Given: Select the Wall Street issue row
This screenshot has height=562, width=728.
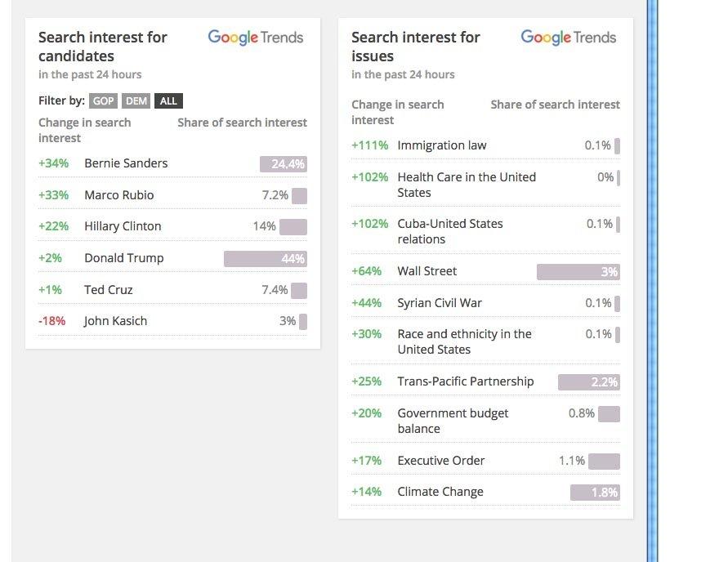Looking at the screenshot, I should 427,271.
